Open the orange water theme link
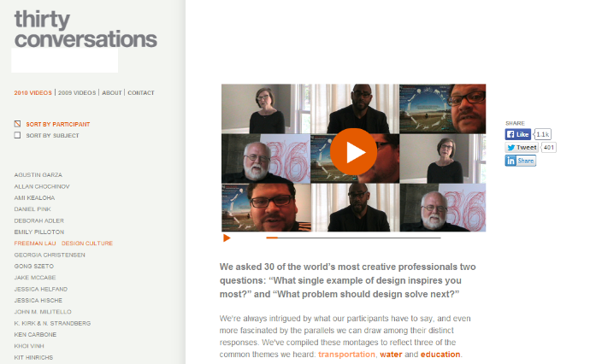This screenshot has height=364, width=596. (x=391, y=354)
